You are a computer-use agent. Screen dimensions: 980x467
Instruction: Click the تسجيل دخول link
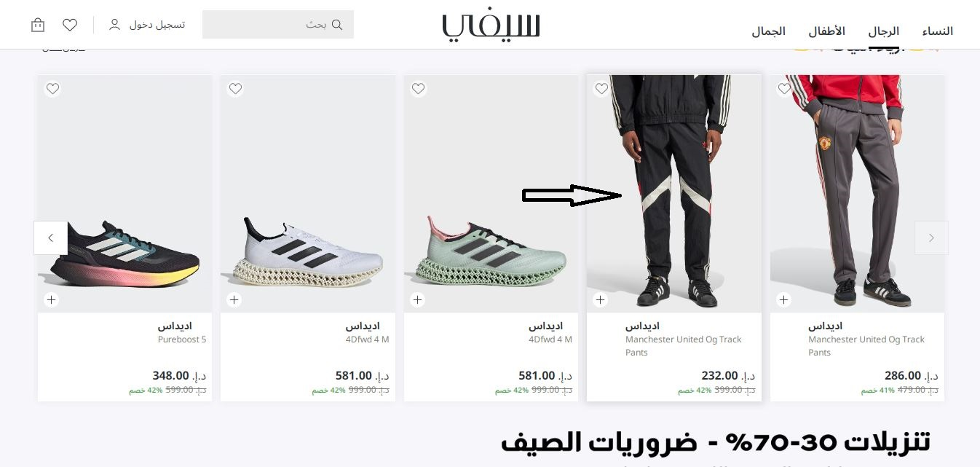click(x=157, y=25)
